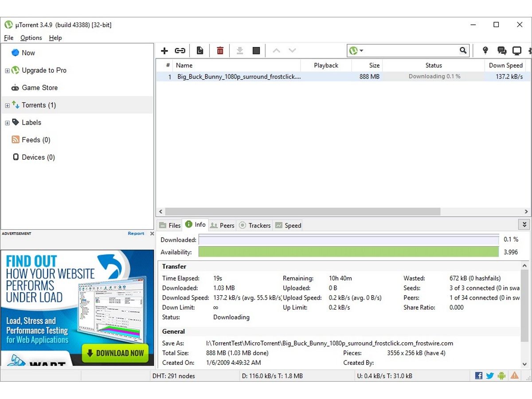532x399 pixels.
Task: Switch to the Peers tab
Action: (x=222, y=225)
